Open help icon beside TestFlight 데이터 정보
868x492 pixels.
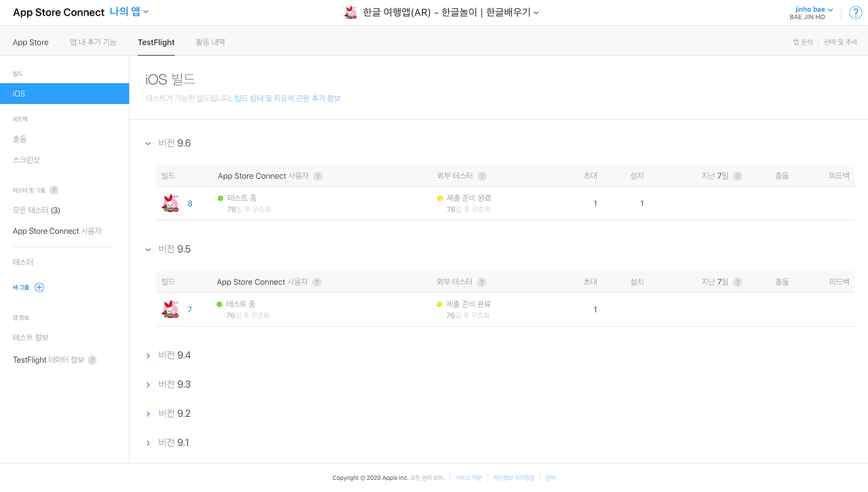point(92,361)
